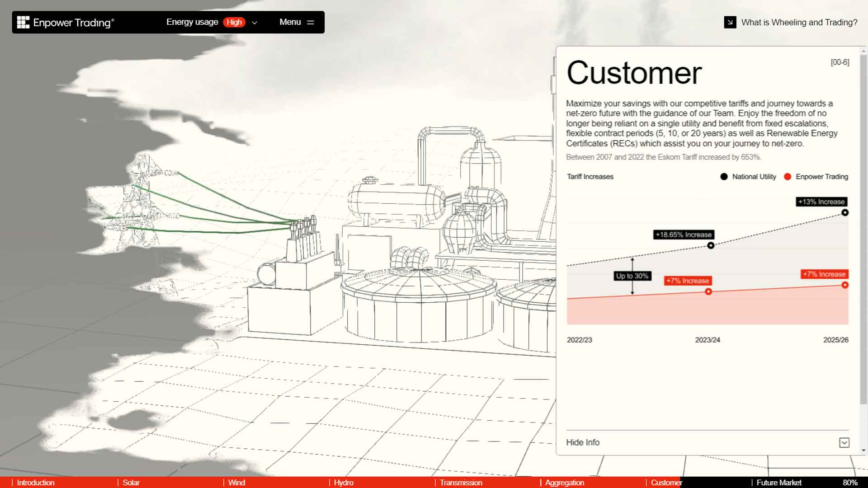Screen dimensions: 868x488
Task: Click the +18.65% Increase label
Action: pos(684,235)
